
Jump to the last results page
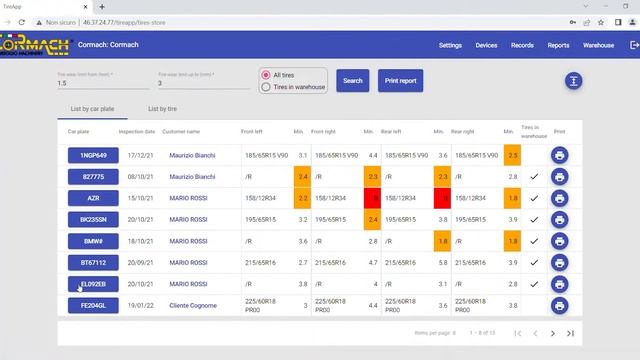click(570, 333)
